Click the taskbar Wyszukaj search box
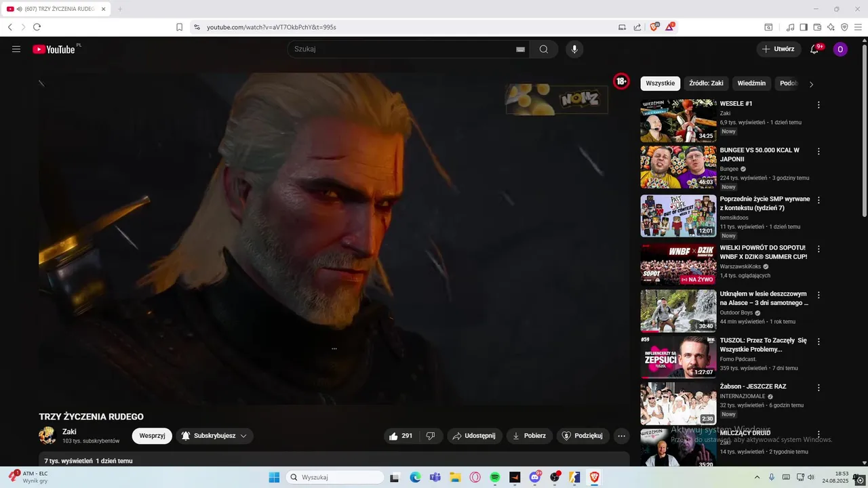The width and height of the screenshot is (868, 488). point(335,477)
